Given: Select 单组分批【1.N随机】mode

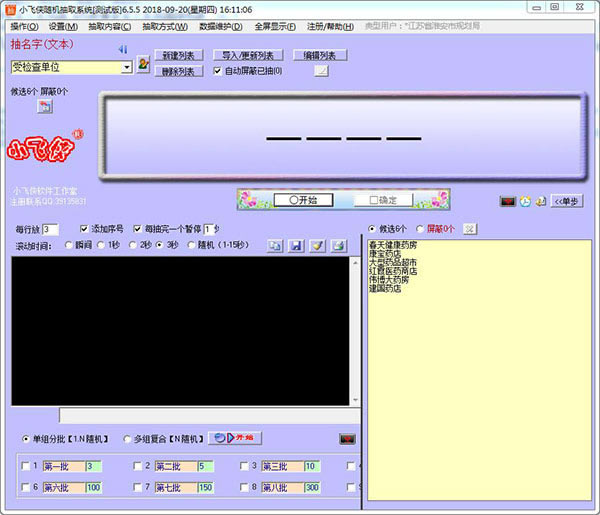Looking at the screenshot, I should pyautogui.click(x=26, y=439).
